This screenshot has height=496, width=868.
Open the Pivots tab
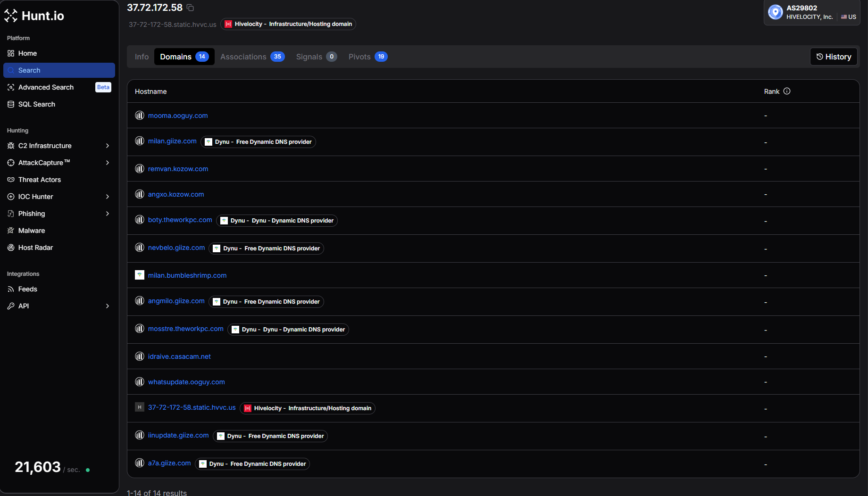pyautogui.click(x=367, y=57)
